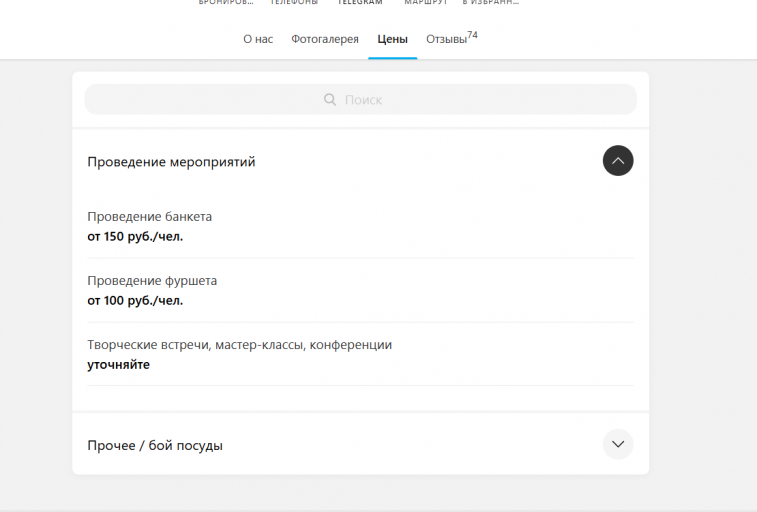Screen dimensions: 757x512
Task: Select the Цены tab
Action: (x=393, y=39)
